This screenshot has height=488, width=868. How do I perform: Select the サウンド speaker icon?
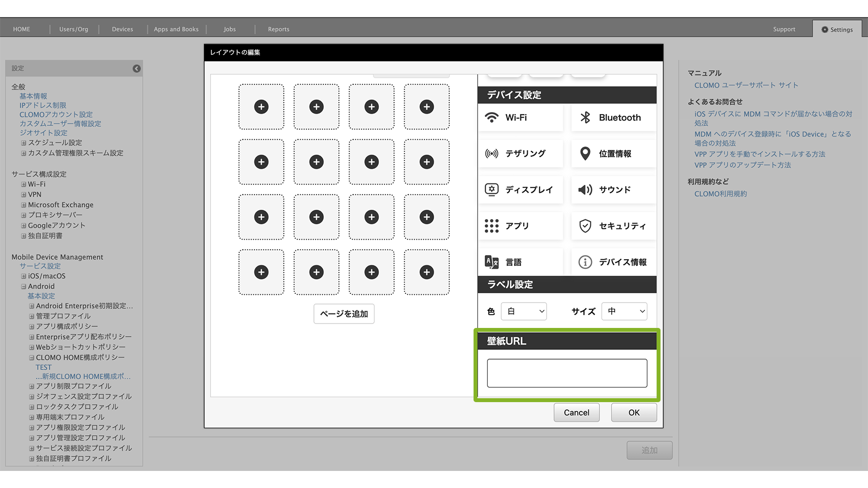pos(585,189)
